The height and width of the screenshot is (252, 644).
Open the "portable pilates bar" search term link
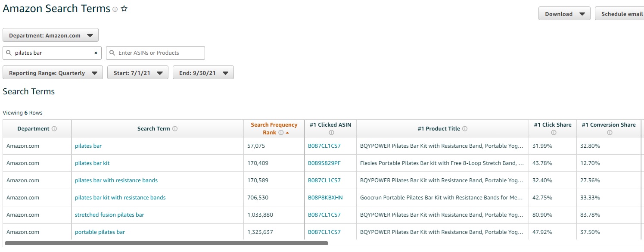(100, 232)
